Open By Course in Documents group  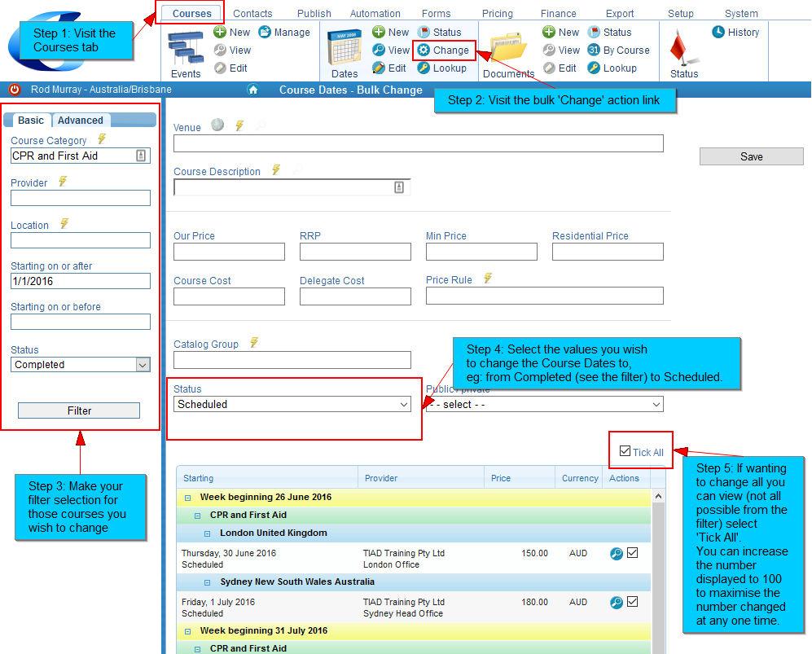click(618, 50)
